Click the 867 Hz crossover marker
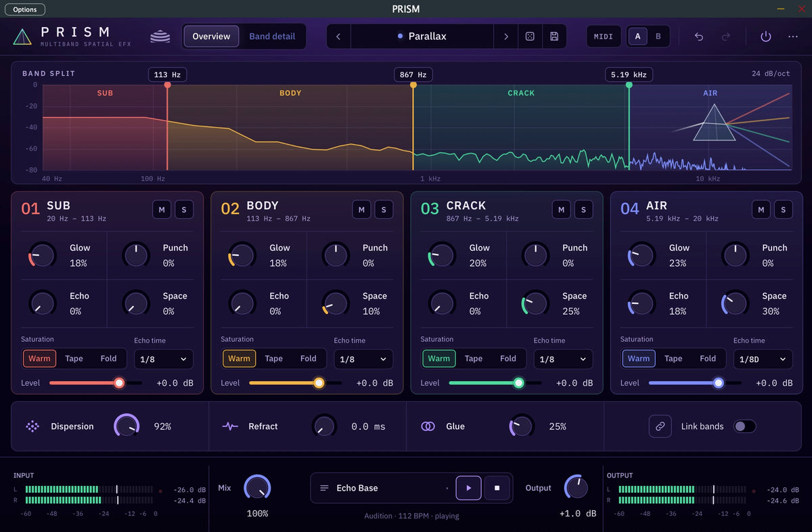Image resolution: width=812 pixels, height=532 pixels. pos(413,75)
